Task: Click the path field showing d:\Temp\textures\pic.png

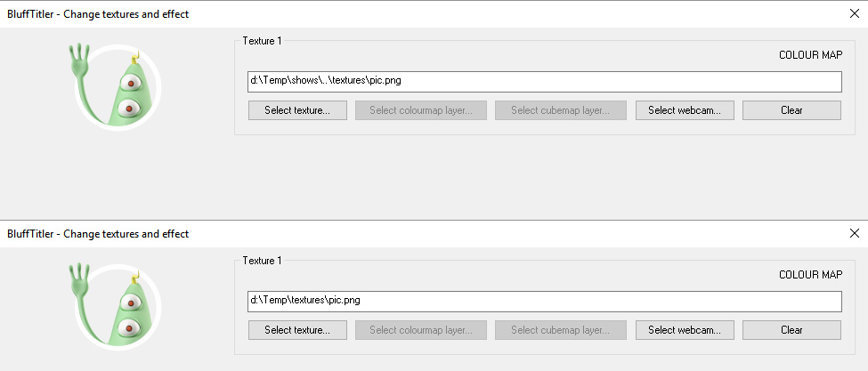Action: point(545,302)
